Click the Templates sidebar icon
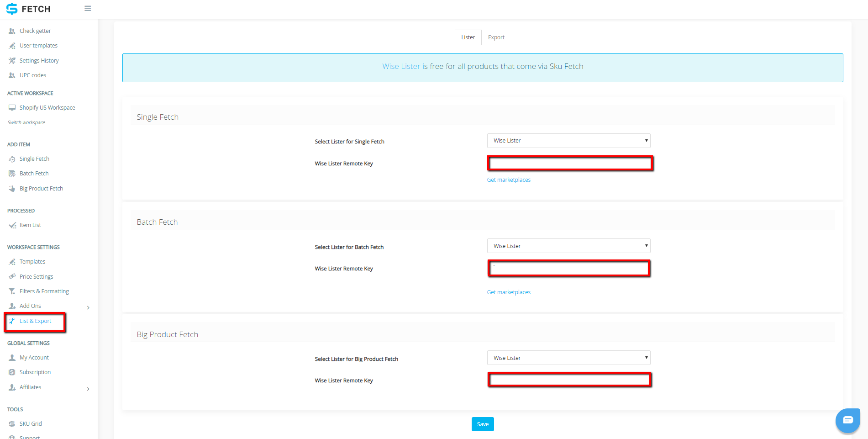Image resolution: width=868 pixels, height=439 pixels. (x=12, y=262)
